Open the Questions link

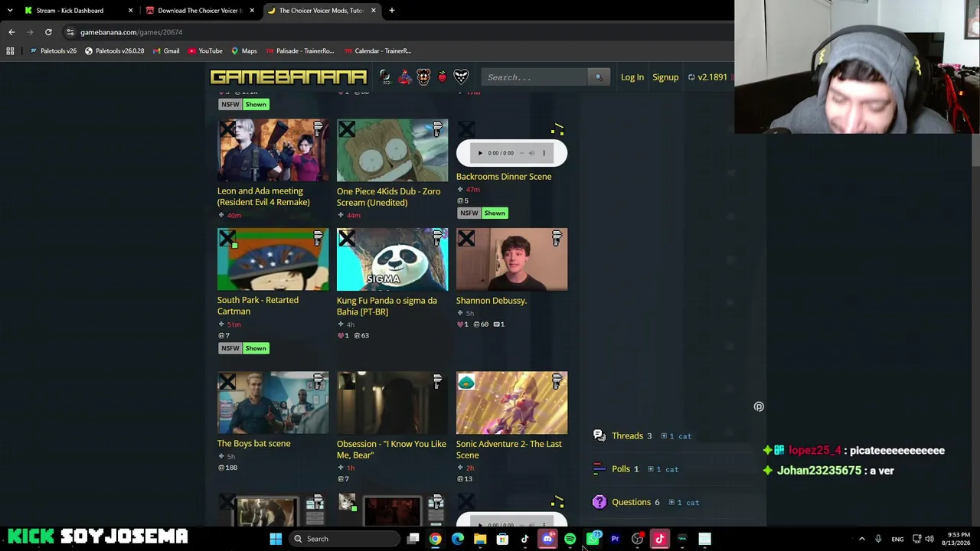pyautogui.click(x=632, y=502)
